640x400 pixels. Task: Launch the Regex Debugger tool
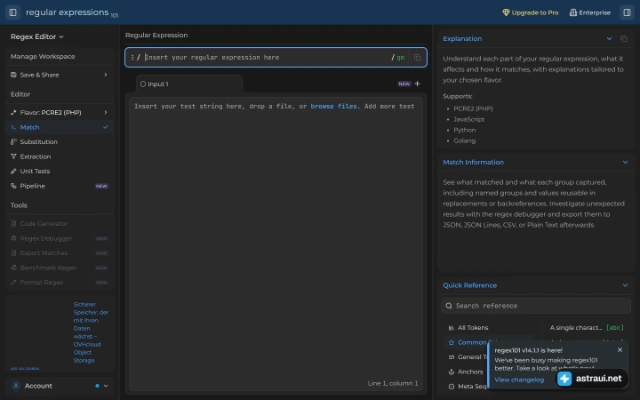point(60,238)
